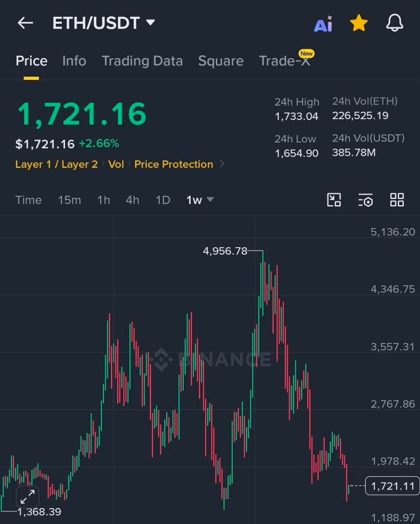
Task: Open the AI assistant icon
Action: 323,24
